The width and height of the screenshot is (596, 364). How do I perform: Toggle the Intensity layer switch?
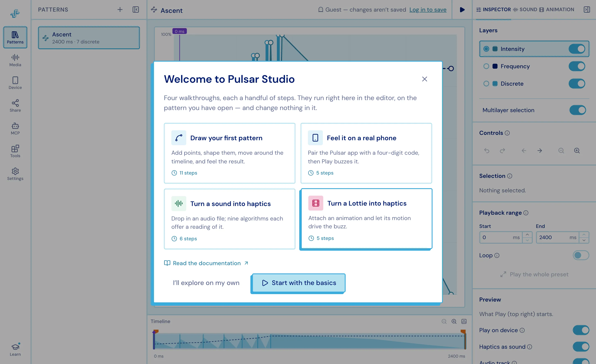577,49
